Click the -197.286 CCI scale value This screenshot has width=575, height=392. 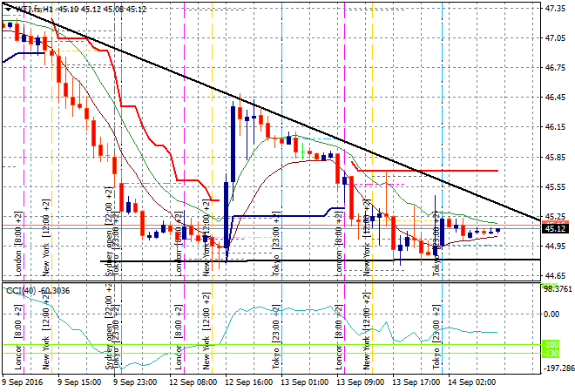[556, 368]
